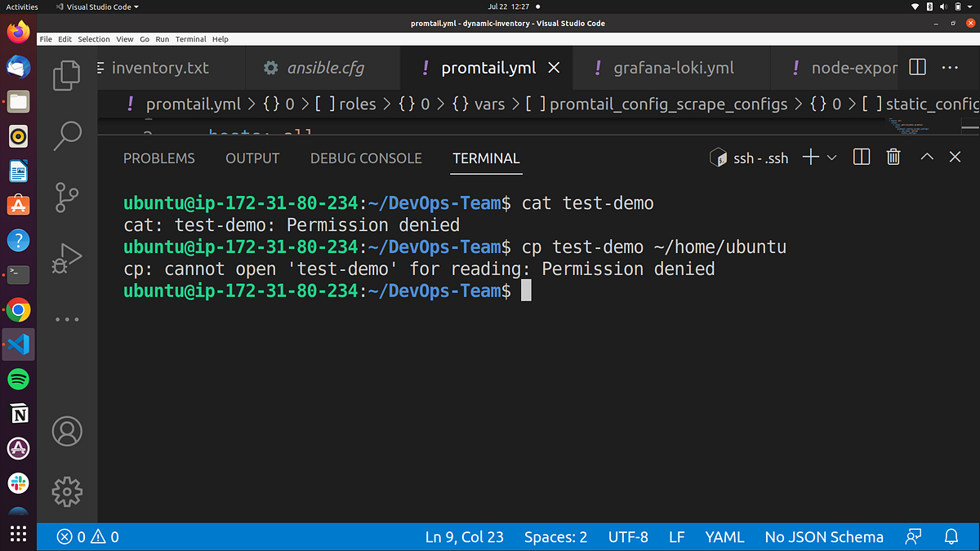Open the Go menu
The height and width of the screenshot is (551, 980).
[144, 39]
